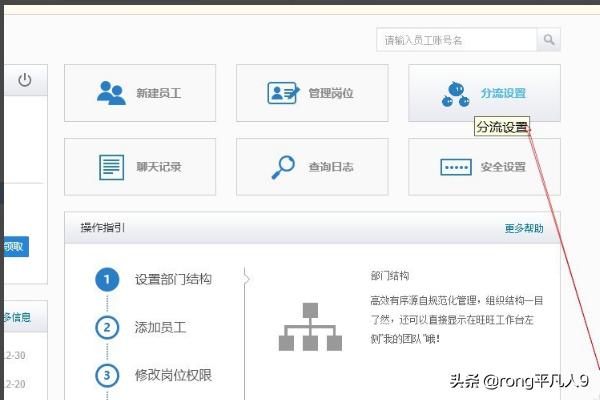The height and width of the screenshot is (400, 600).
Task: Select step 1 circle in 操作指引
Action: [x=107, y=279]
